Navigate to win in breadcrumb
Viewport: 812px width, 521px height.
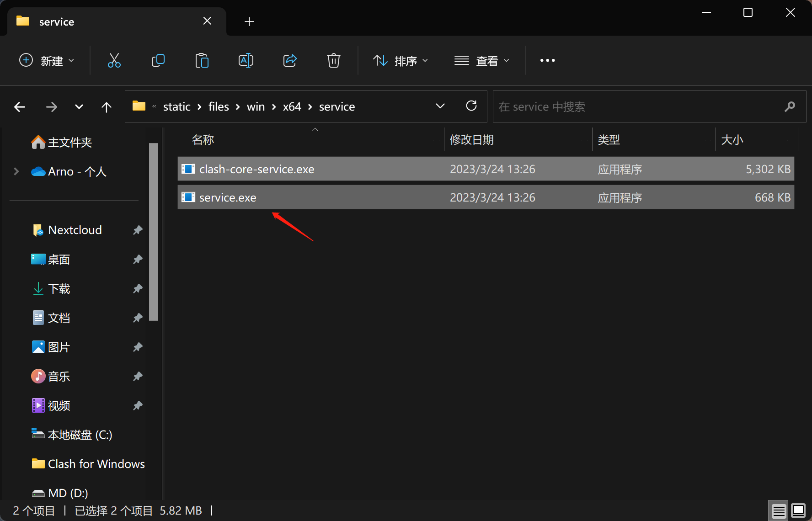256,106
